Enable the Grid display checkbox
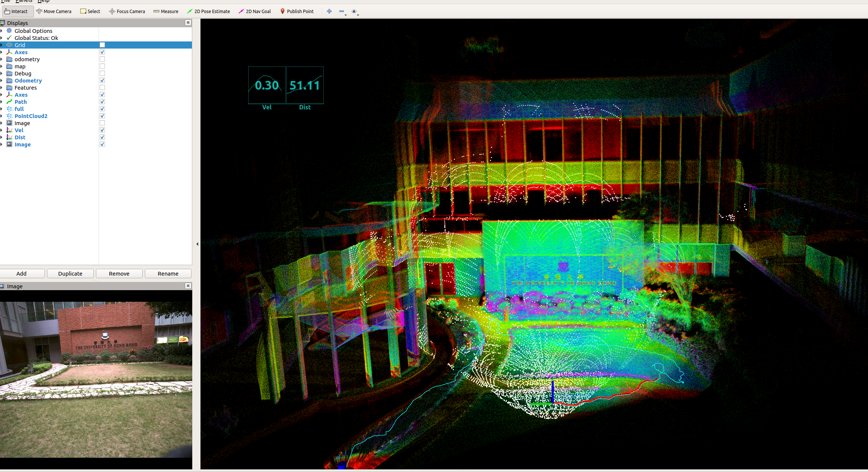Image resolution: width=868 pixels, height=472 pixels. pos(102,45)
